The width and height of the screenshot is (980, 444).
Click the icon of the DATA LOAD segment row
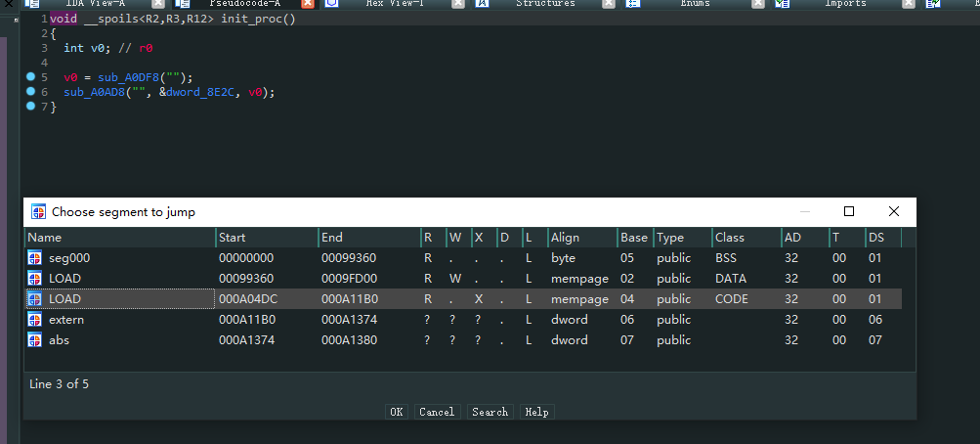35,279
